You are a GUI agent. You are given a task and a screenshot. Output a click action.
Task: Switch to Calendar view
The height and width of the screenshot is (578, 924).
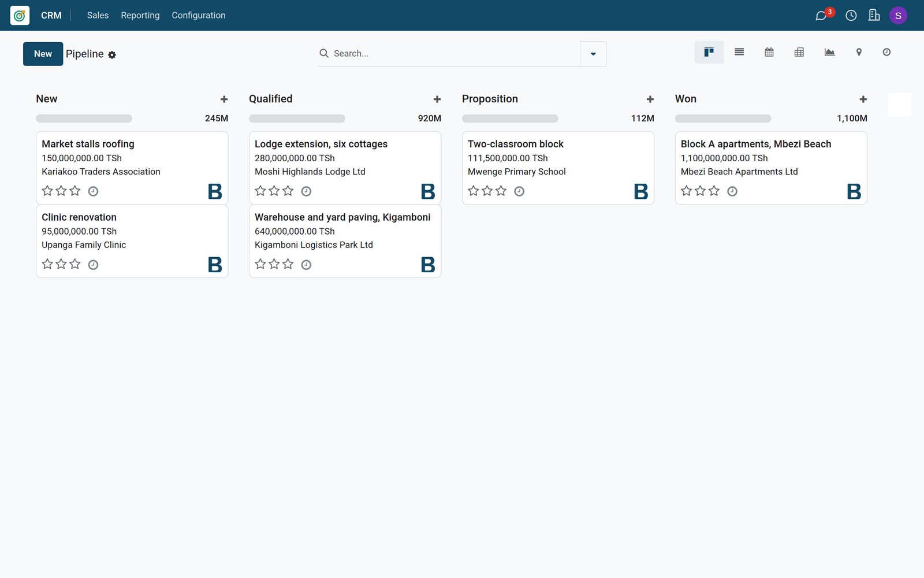point(769,52)
